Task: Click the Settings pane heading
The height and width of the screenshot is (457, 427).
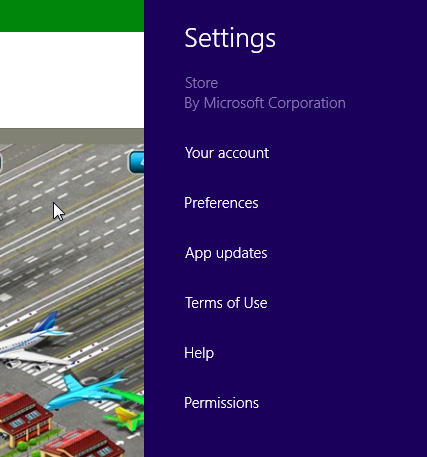Action: pyautogui.click(x=230, y=39)
